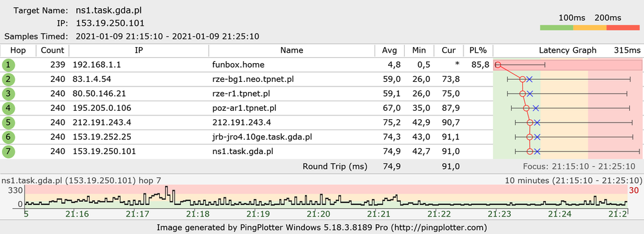The width and height of the screenshot is (644, 234).
Task: Click hop 6 minimum value 43,0
Action: [422, 137]
